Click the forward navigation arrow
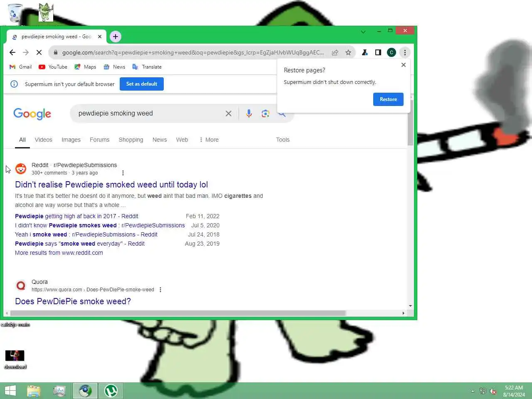Viewport: 532px width, 399px height. coord(26,52)
